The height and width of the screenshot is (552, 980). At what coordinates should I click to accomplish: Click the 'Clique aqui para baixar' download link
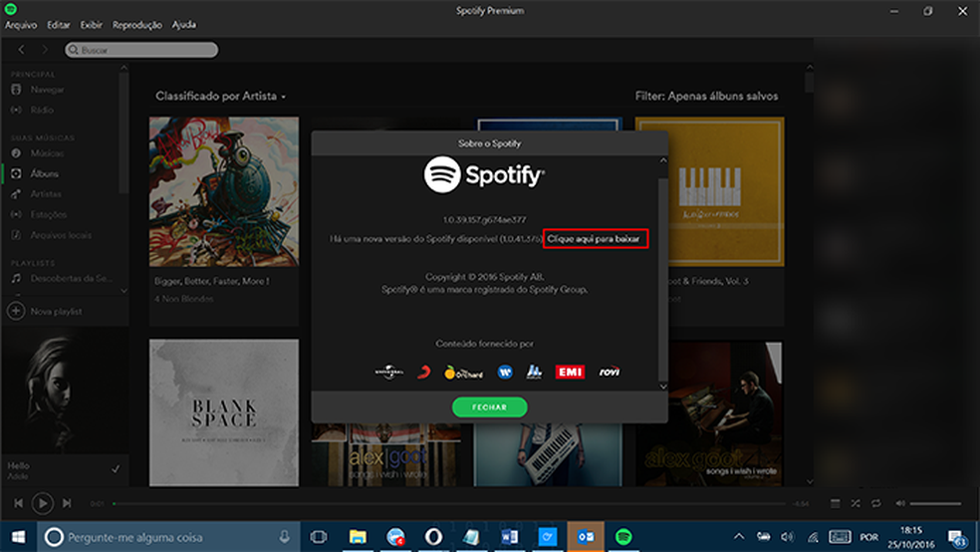tap(594, 239)
